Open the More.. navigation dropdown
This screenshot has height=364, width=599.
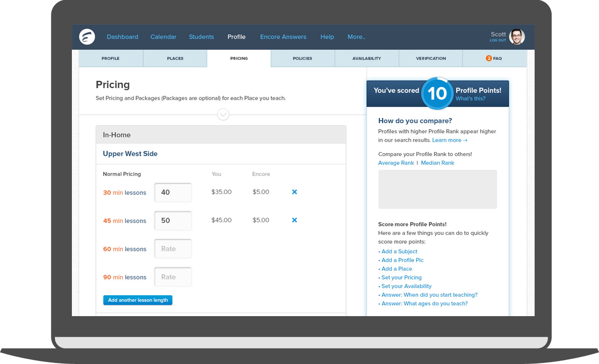pyautogui.click(x=356, y=37)
